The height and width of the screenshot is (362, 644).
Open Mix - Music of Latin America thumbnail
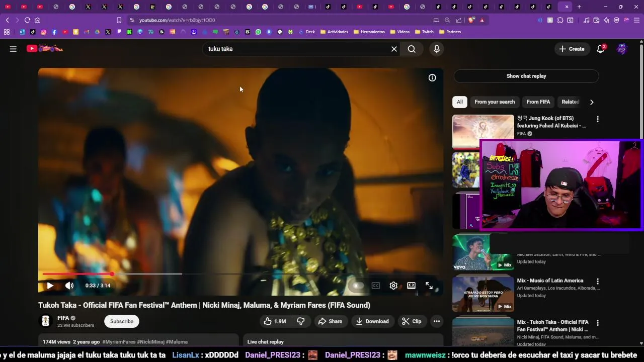pyautogui.click(x=483, y=294)
